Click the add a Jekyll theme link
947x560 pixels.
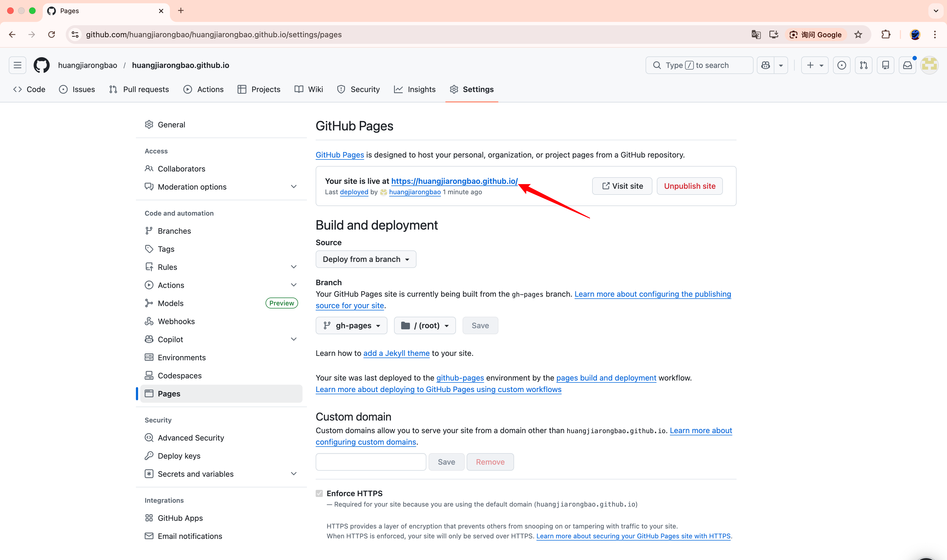(396, 353)
